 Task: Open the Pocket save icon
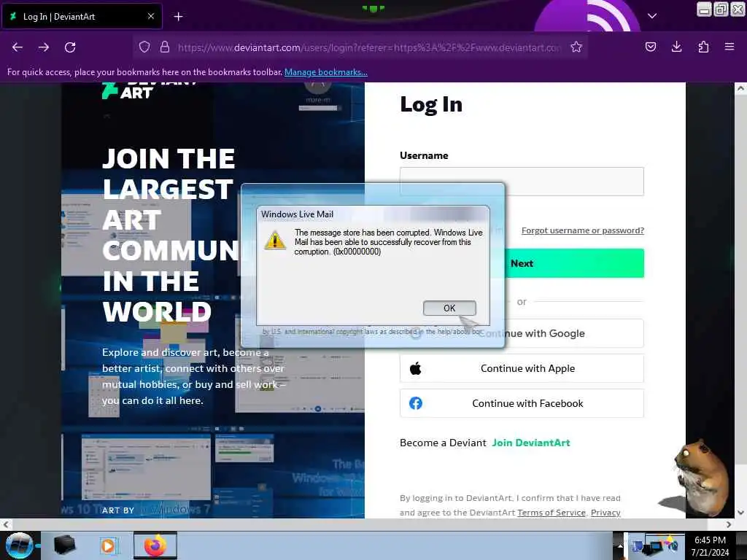(x=651, y=47)
